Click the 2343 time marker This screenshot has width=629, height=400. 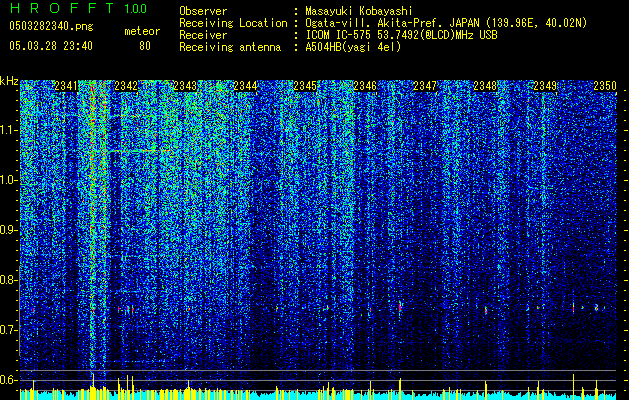[186, 86]
